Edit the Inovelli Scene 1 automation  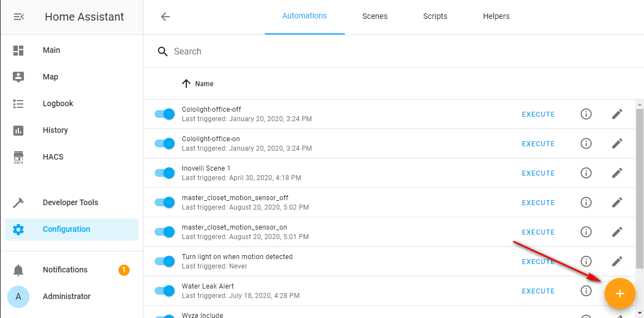[617, 173]
